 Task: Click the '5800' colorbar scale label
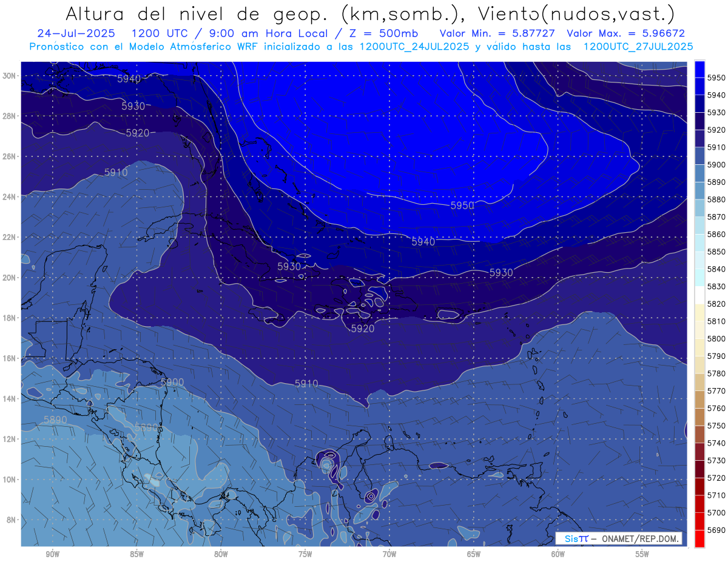(716, 338)
